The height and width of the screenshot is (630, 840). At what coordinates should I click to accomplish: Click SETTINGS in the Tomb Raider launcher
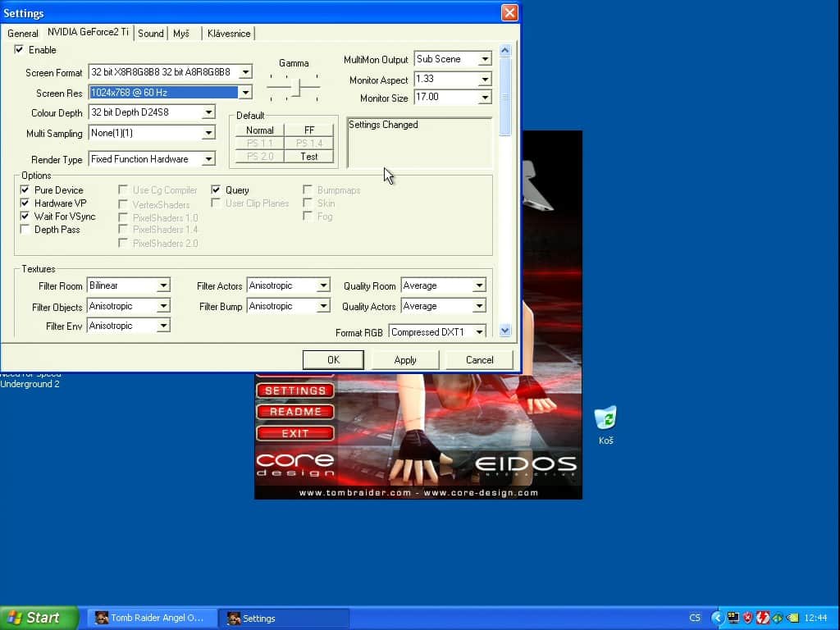point(295,390)
